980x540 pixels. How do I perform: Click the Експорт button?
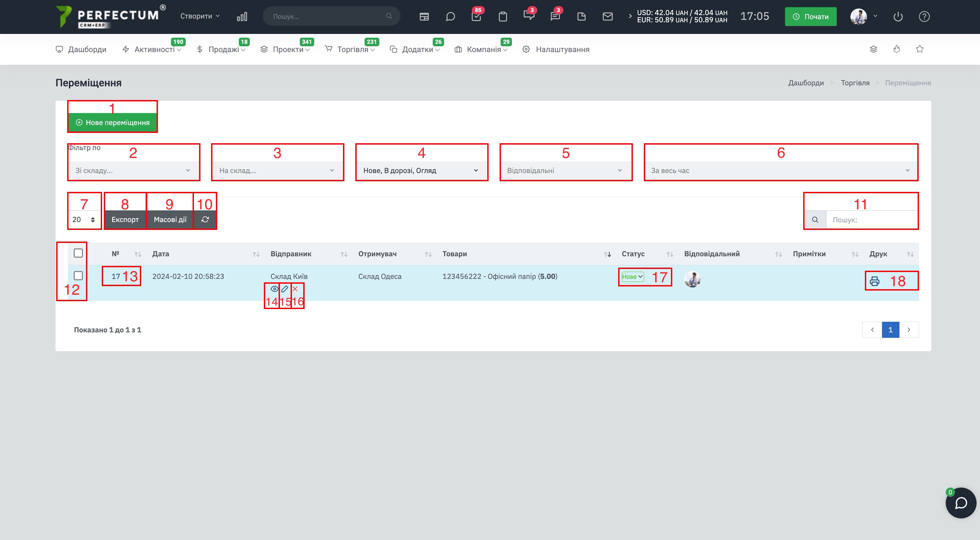[x=125, y=219]
